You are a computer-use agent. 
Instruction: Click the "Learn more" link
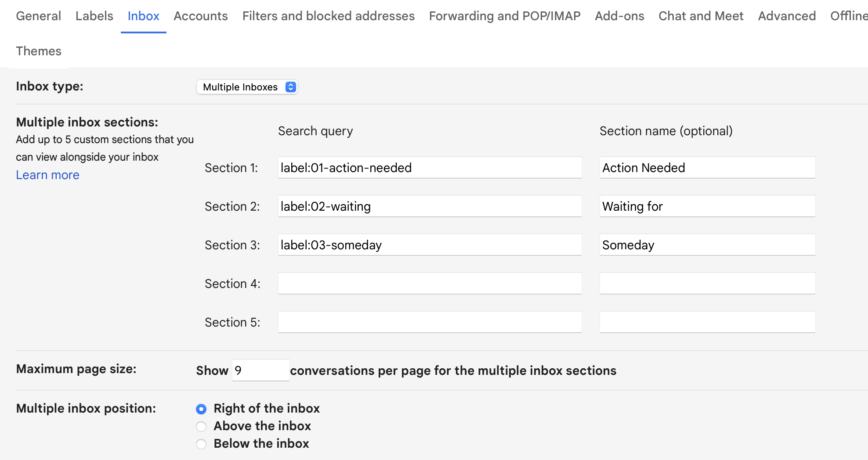tap(47, 175)
